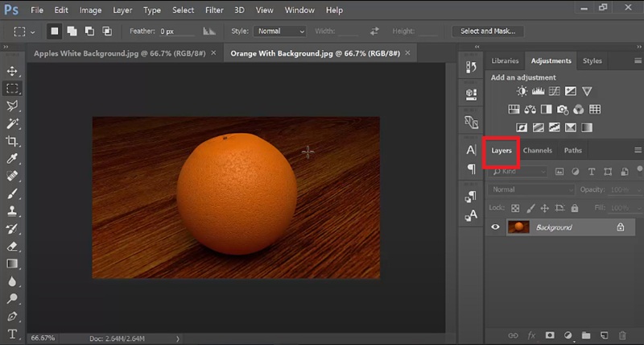Select the Move tool
Image resolution: width=644 pixels, height=345 pixels.
pyautogui.click(x=12, y=72)
